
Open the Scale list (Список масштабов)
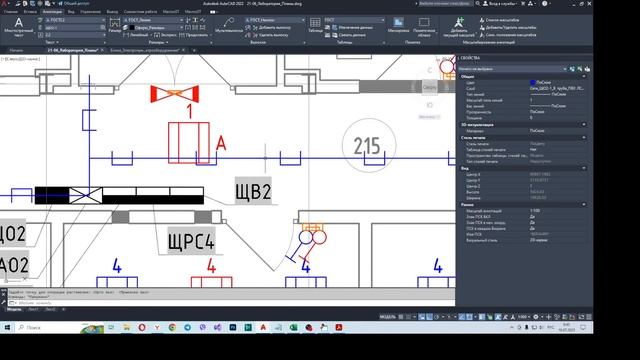[x=499, y=20]
